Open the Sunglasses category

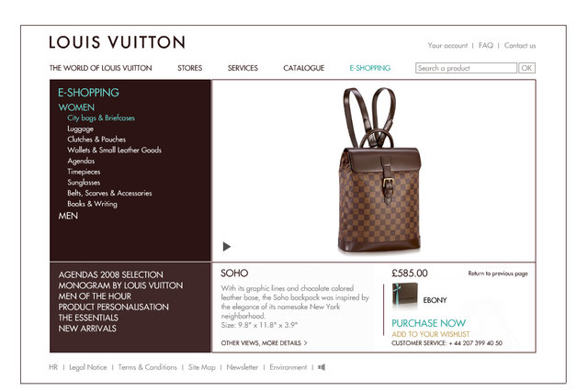[x=84, y=183]
